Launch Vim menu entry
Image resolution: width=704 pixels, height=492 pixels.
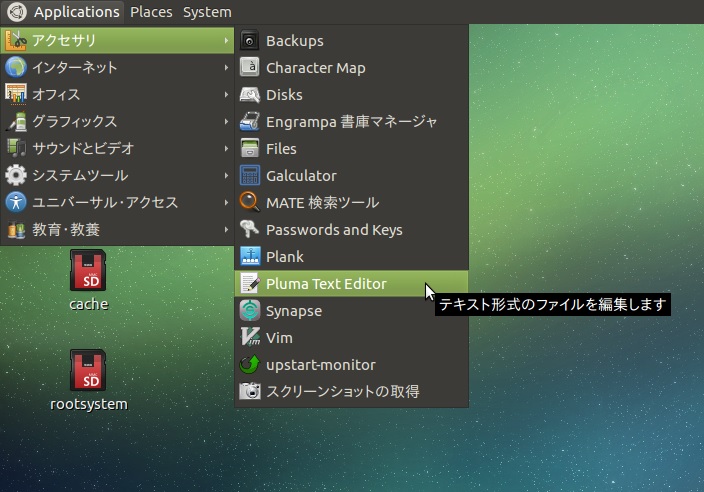point(352,337)
